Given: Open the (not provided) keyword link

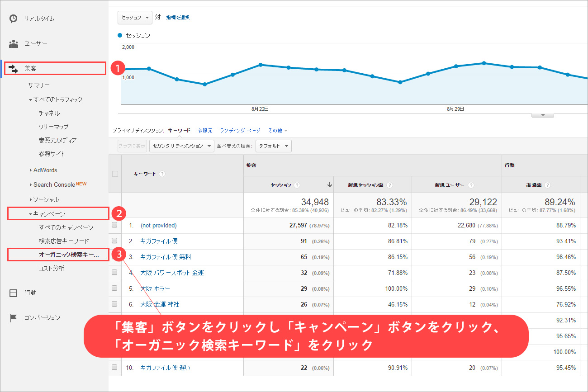Looking at the screenshot, I should click(x=159, y=225).
